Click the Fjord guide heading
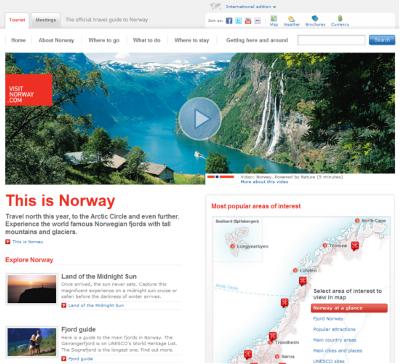The width and height of the screenshot is (400, 364). tap(79, 329)
